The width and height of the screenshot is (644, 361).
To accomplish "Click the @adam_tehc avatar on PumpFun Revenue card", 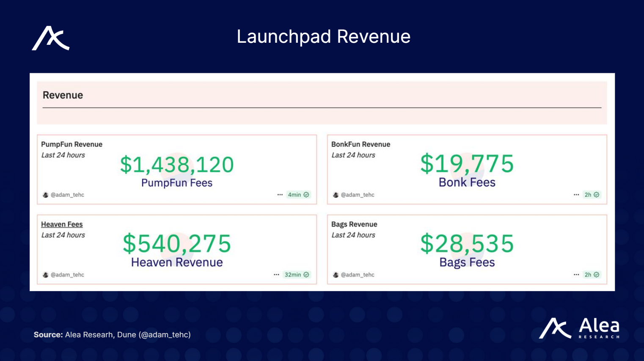I will point(45,195).
